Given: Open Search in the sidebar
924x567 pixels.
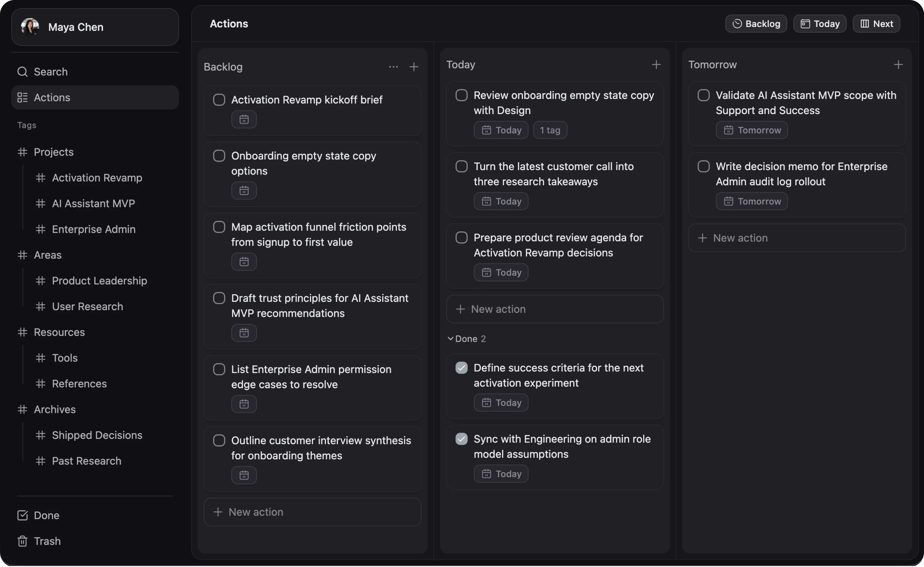Looking at the screenshot, I should [x=95, y=72].
